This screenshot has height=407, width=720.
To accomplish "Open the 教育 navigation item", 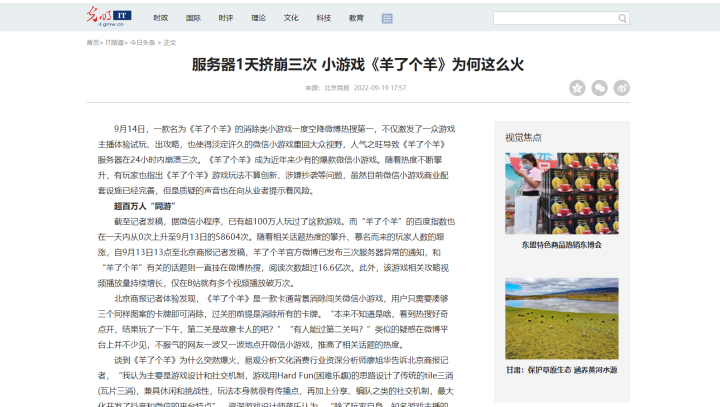I will [x=356, y=18].
